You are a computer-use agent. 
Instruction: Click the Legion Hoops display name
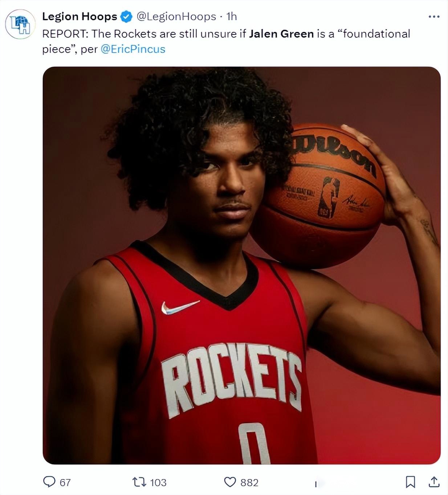click(x=80, y=16)
